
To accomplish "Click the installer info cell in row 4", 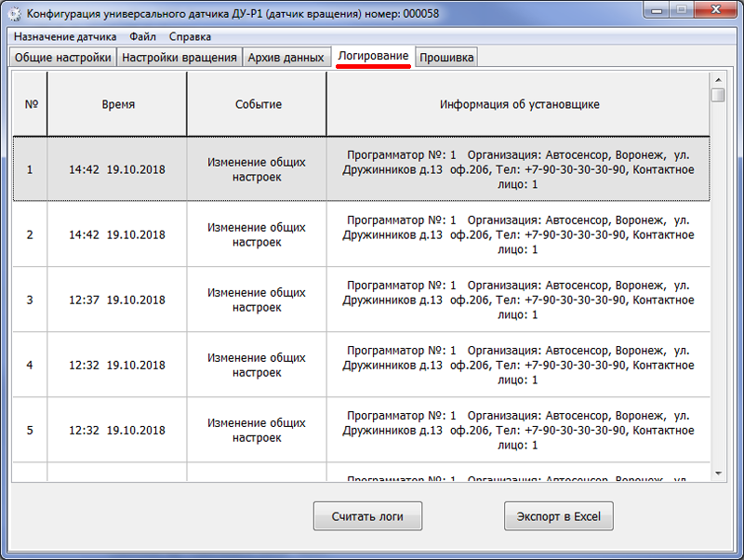I will click(519, 365).
